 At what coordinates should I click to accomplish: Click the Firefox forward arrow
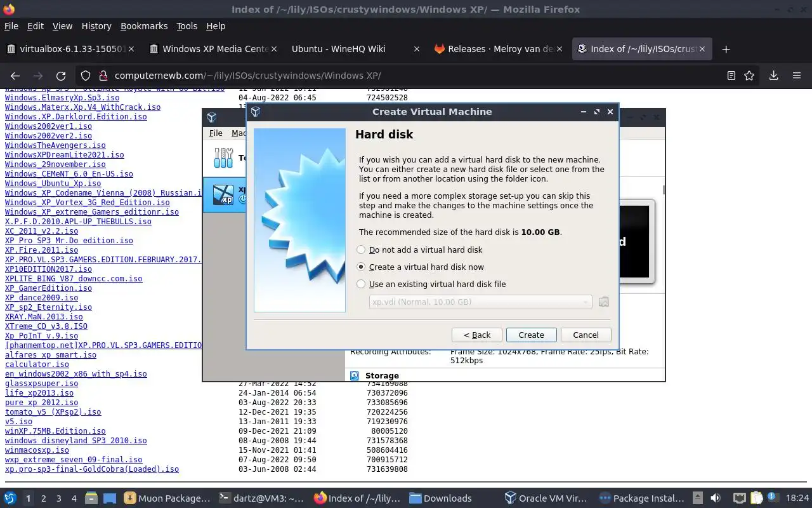38,76
